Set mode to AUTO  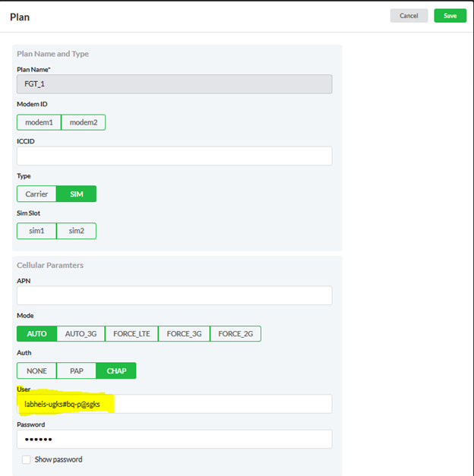[x=36, y=333]
